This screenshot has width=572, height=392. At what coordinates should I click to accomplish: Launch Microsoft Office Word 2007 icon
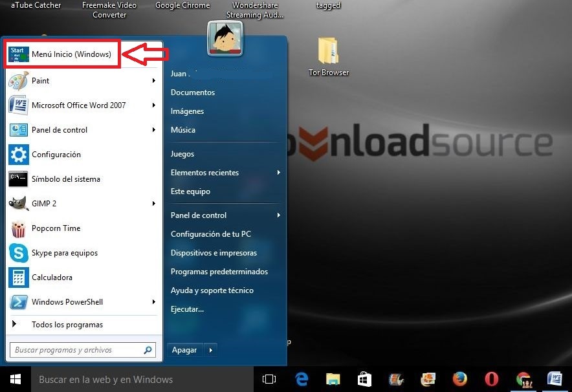pos(18,105)
